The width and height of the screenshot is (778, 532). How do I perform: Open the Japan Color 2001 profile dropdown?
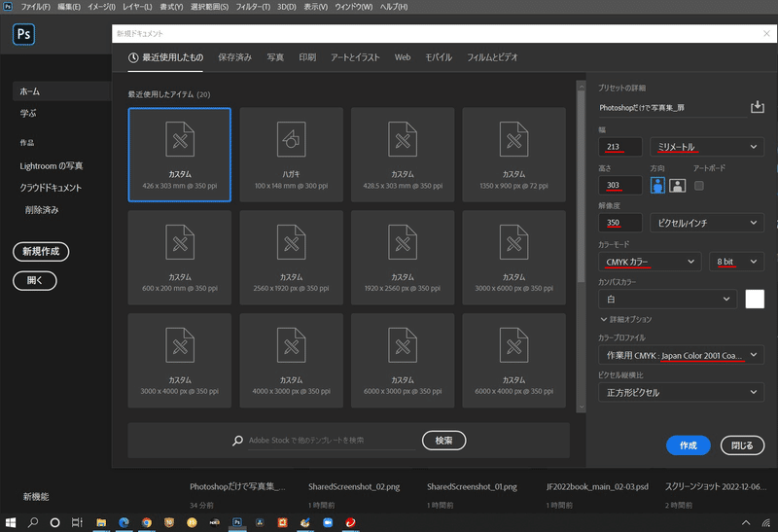click(x=681, y=355)
